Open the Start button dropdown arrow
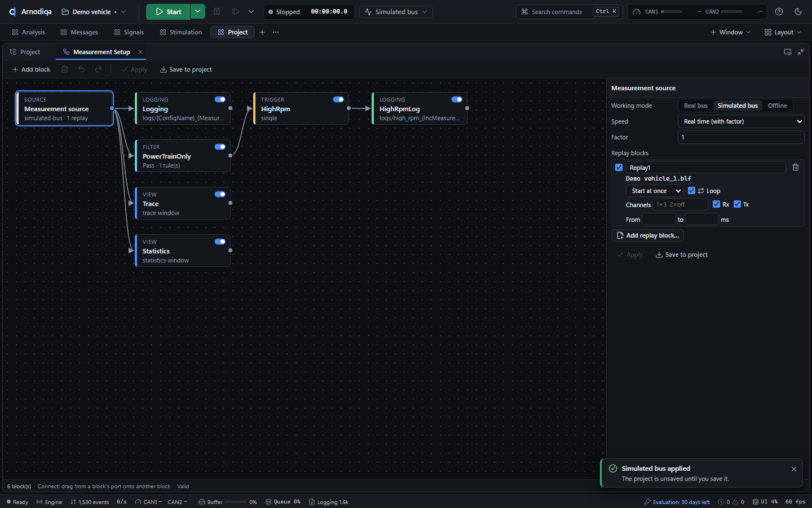This screenshot has height=508, width=812. tap(198, 12)
